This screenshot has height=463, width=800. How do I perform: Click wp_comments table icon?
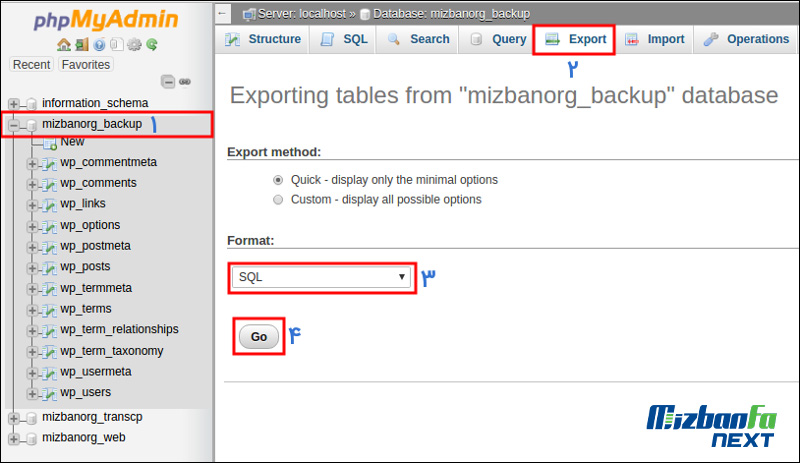tap(49, 184)
